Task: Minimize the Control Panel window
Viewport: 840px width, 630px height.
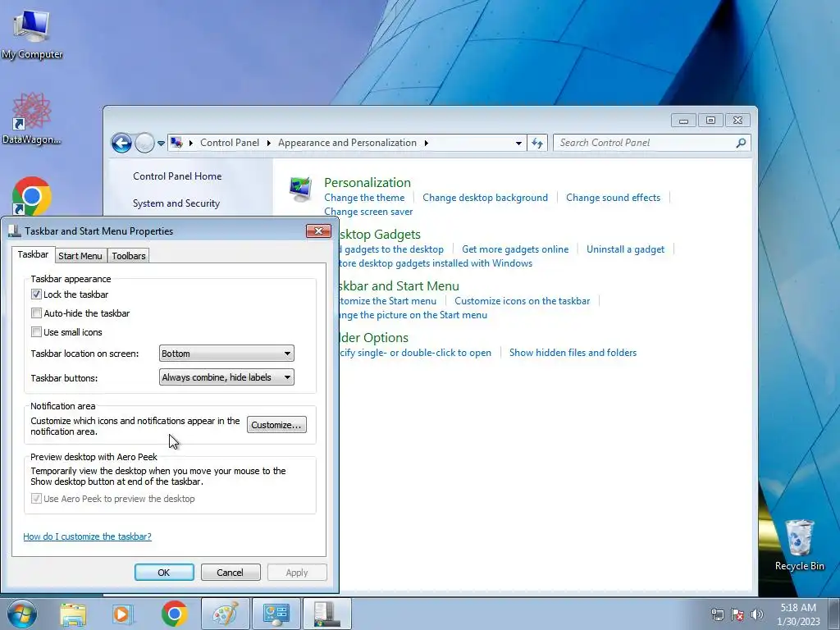Action: (x=683, y=121)
